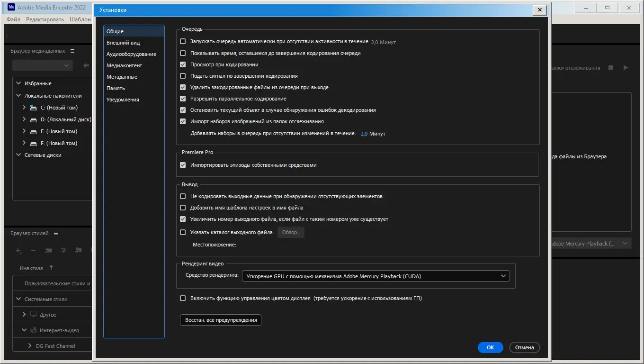644x364 pixels.
Task: Click the C: drive icon in the media browser
Action: (x=33, y=108)
